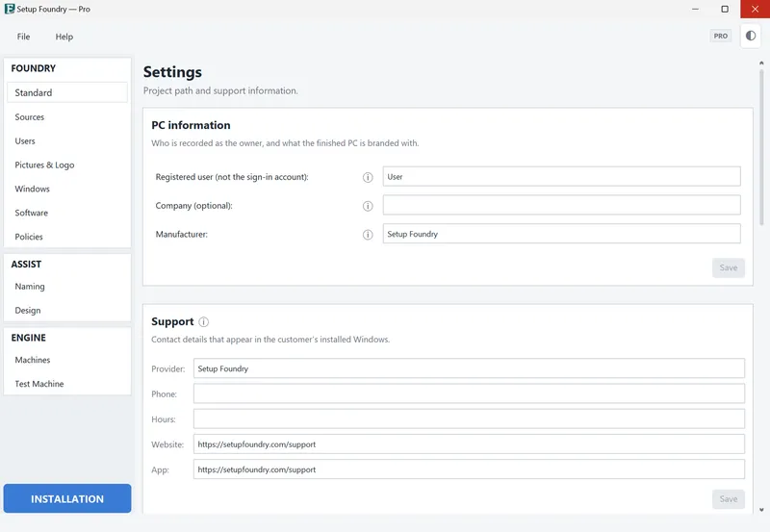
Task: Click the ENGINE sidebar heading
Action: [29, 338]
